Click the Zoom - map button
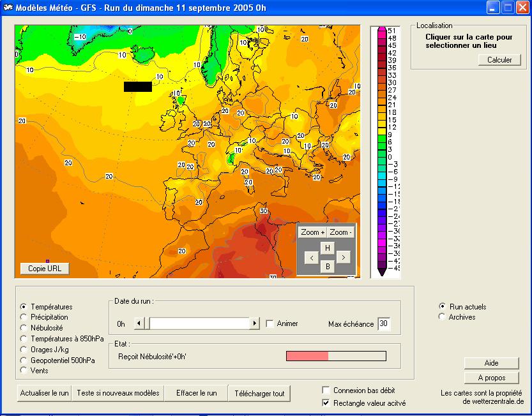This screenshot has width=532, height=416. tap(341, 232)
